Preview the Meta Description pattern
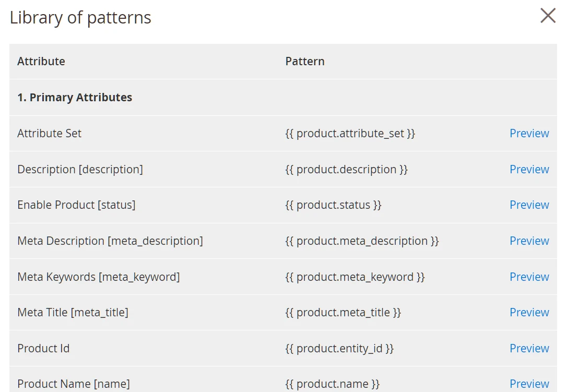Image resolution: width=567 pixels, height=392 pixels. tap(529, 241)
